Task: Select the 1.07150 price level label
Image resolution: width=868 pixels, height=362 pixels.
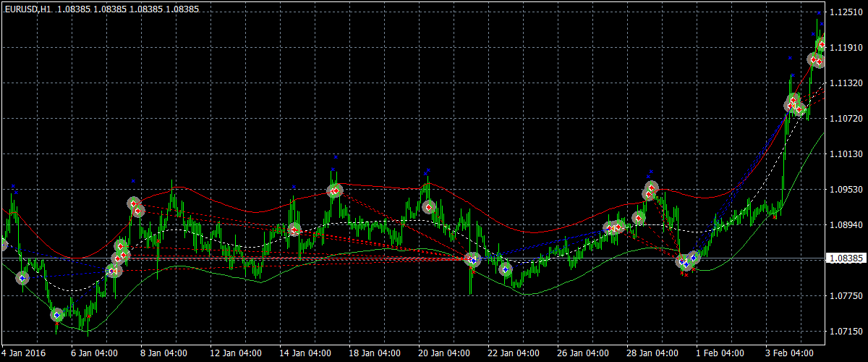Action: point(845,332)
